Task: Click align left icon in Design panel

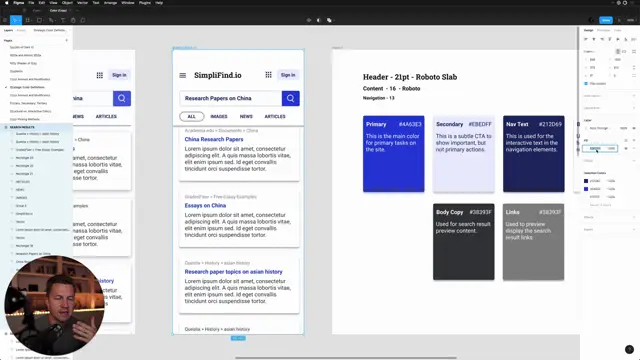Action: tap(586, 39)
